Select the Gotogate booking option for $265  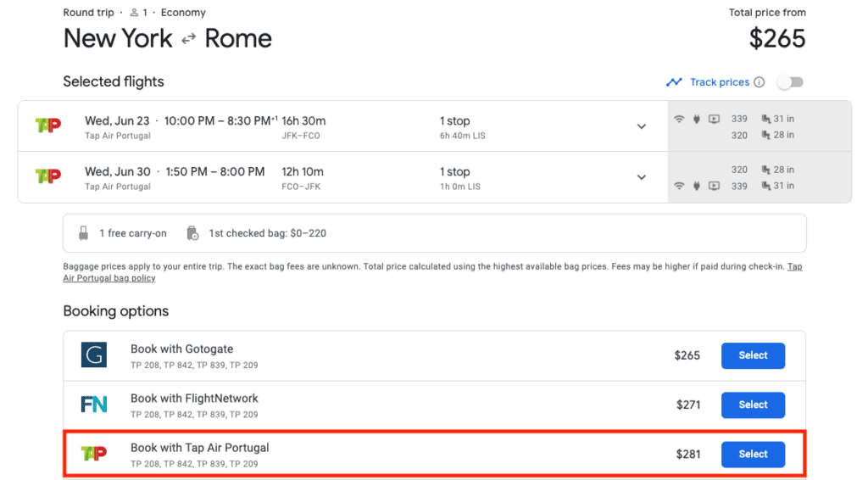click(753, 355)
